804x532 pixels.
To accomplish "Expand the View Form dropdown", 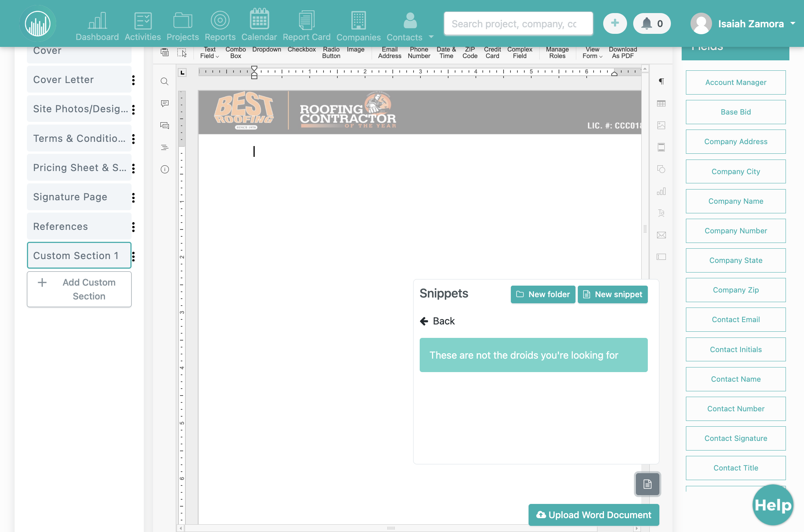I will pyautogui.click(x=592, y=53).
